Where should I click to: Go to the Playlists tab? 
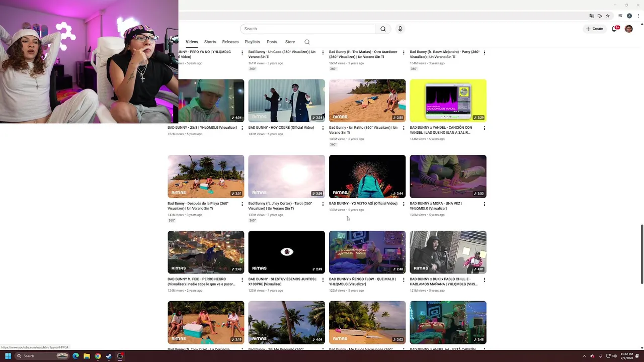(252, 42)
